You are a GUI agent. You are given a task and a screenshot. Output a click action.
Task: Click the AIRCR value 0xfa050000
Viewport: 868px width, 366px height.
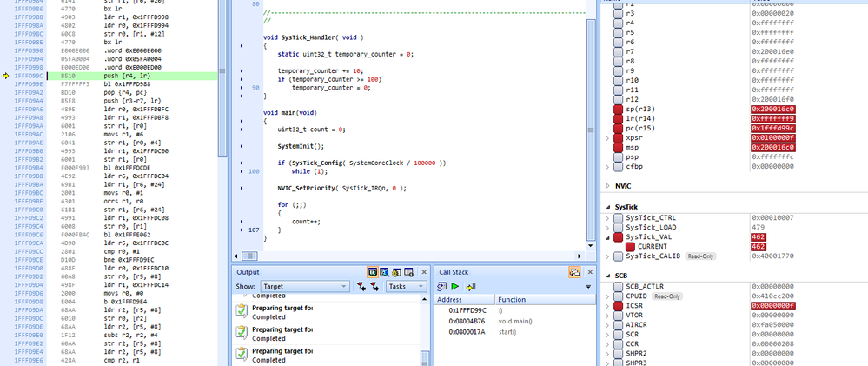click(x=772, y=325)
